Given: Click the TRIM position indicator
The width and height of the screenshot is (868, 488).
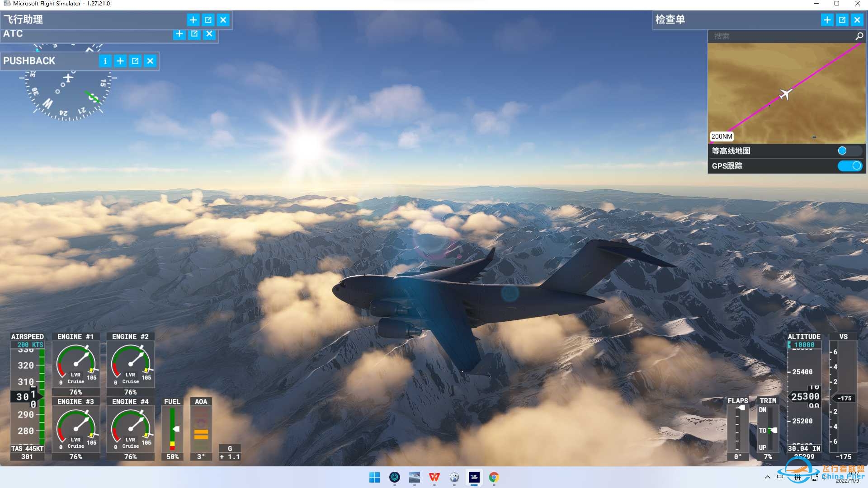Looking at the screenshot, I should point(768,429).
